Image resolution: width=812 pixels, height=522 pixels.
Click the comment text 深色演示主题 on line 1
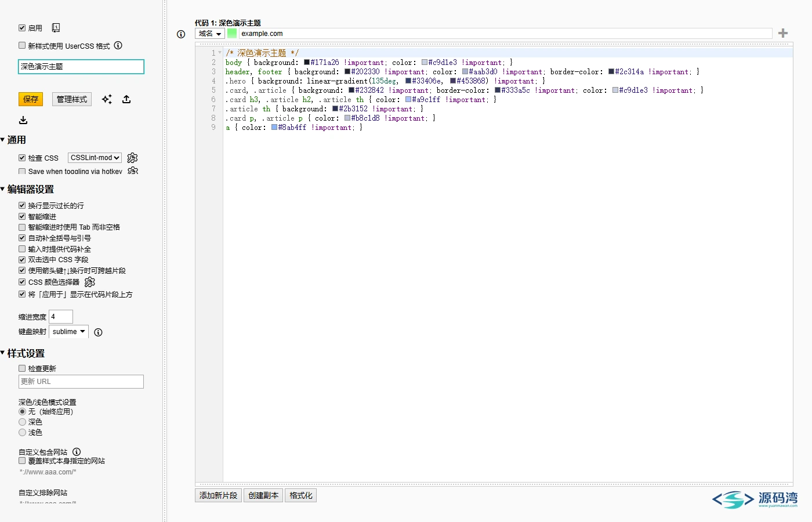tap(262, 53)
